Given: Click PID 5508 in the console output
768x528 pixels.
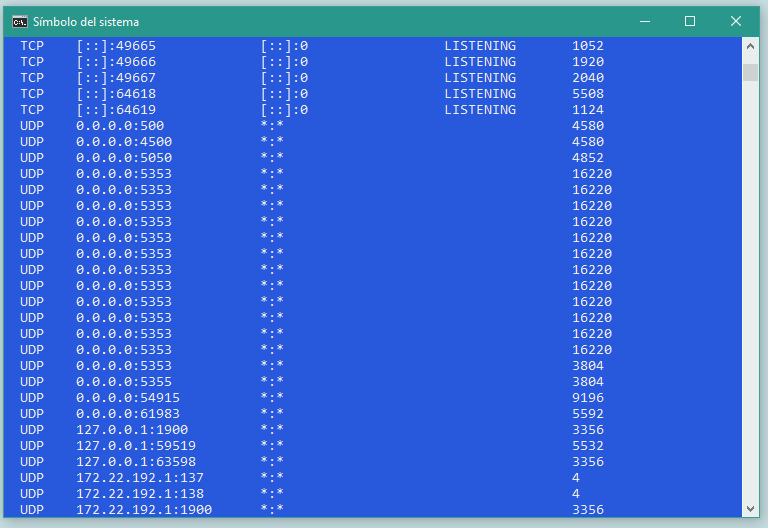Looking at the screenshot, I should coord(588,94).
